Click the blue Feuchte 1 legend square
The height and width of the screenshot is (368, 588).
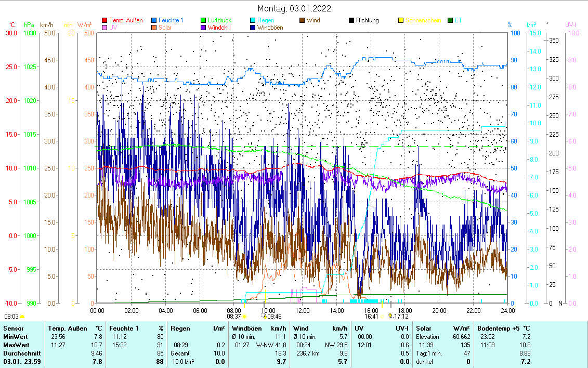coord(154,21)
